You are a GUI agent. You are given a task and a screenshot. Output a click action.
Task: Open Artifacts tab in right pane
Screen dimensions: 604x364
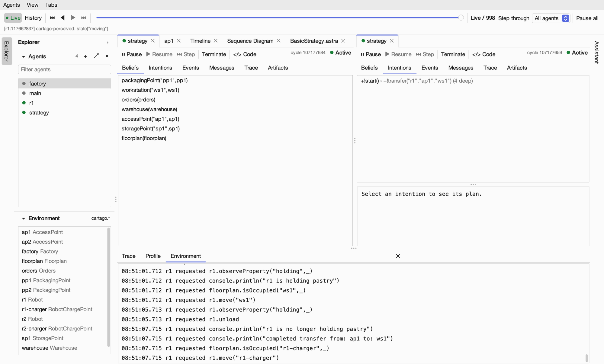tap(517, 68)
